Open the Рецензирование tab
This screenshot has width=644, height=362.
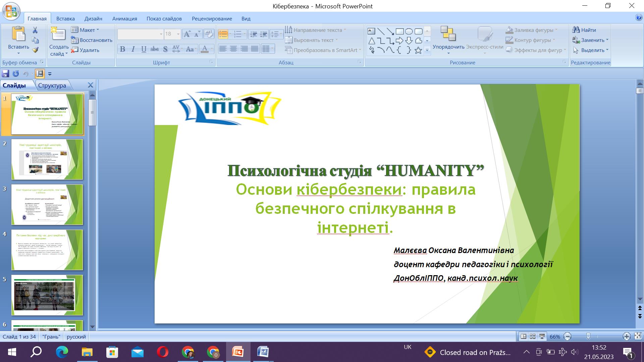pos(212,18)
